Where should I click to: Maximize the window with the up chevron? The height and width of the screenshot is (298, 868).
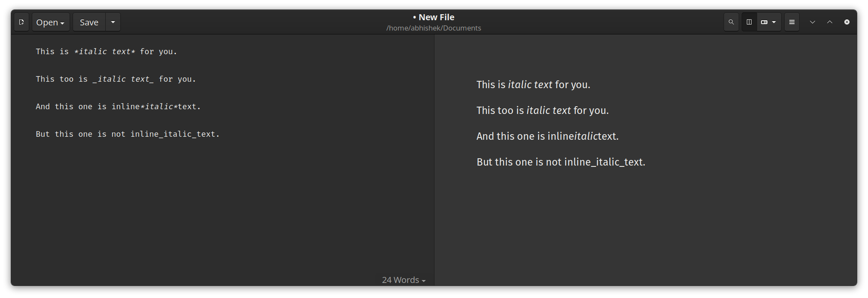pos(829,22)
